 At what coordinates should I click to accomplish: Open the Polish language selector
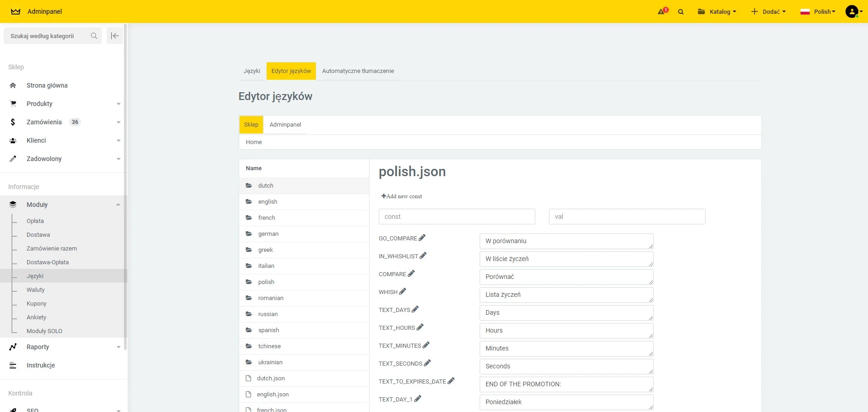[x=818, y=11]
